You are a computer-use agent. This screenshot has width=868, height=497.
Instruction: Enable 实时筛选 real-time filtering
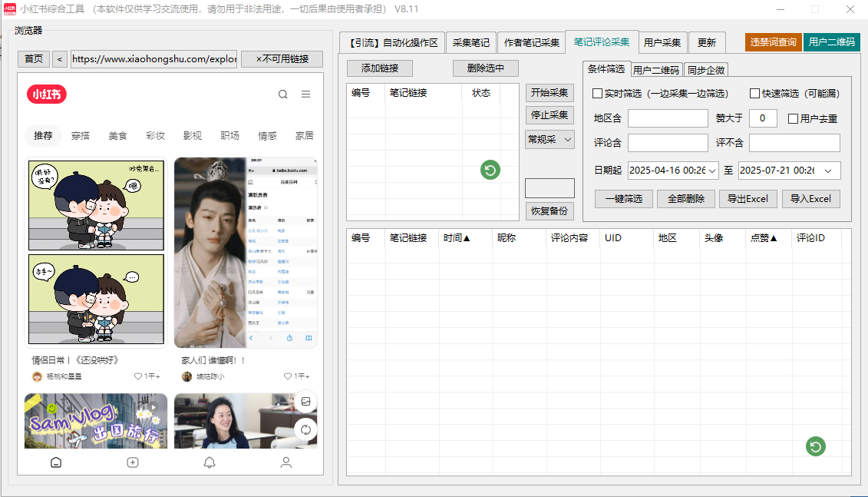click(x=596, y=92)
